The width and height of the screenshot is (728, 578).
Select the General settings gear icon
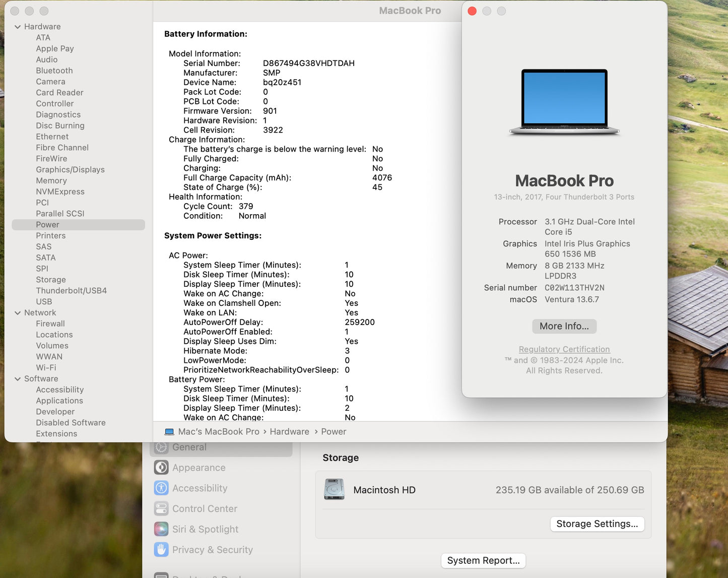point(161,447)
